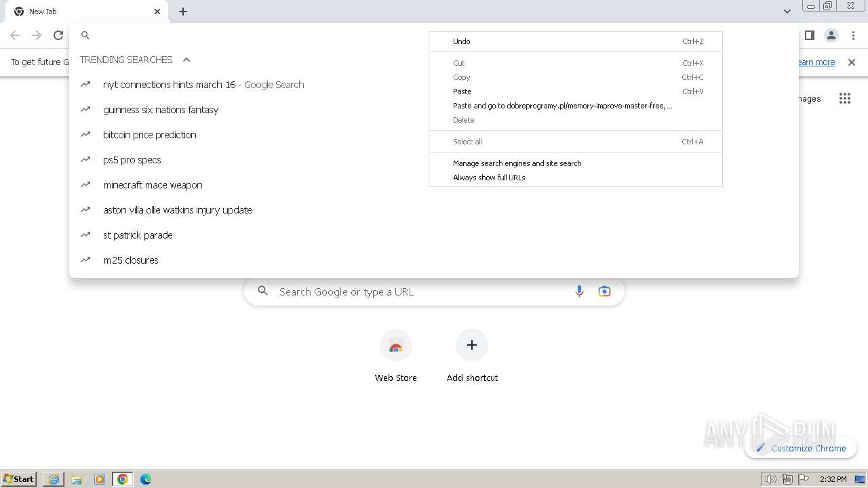Select suggestion guinness six nations fantasy

(434, 110)
